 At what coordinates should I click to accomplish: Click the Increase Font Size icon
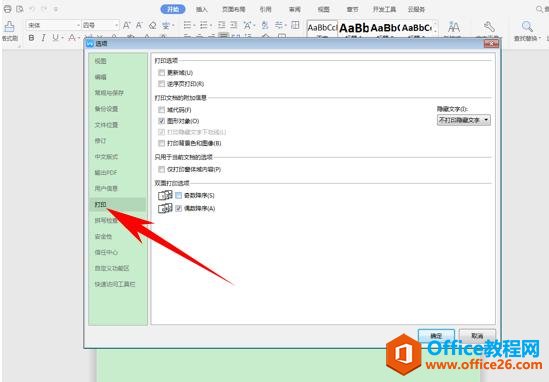pos(126,25)
